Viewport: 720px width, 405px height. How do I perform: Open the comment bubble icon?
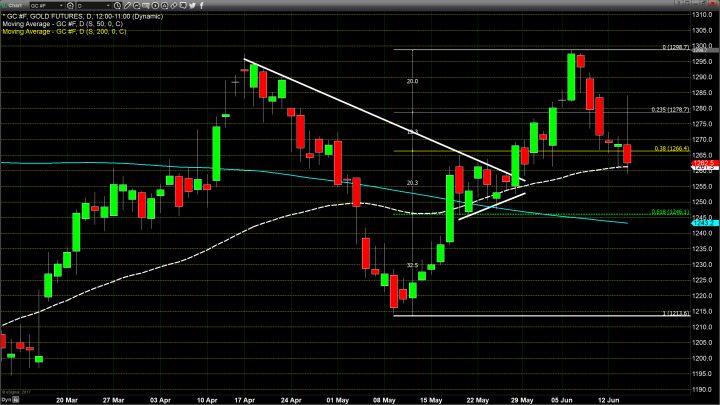[x=183, y=6]
